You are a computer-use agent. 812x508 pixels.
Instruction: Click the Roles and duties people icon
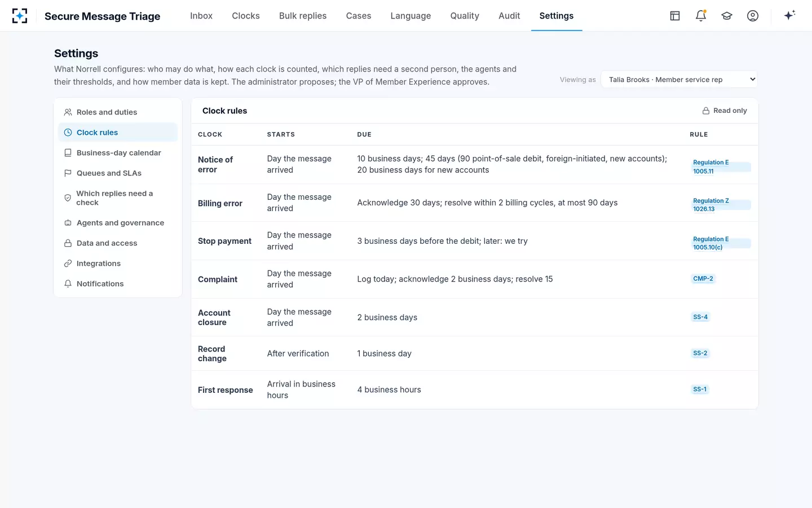point(68,112)
